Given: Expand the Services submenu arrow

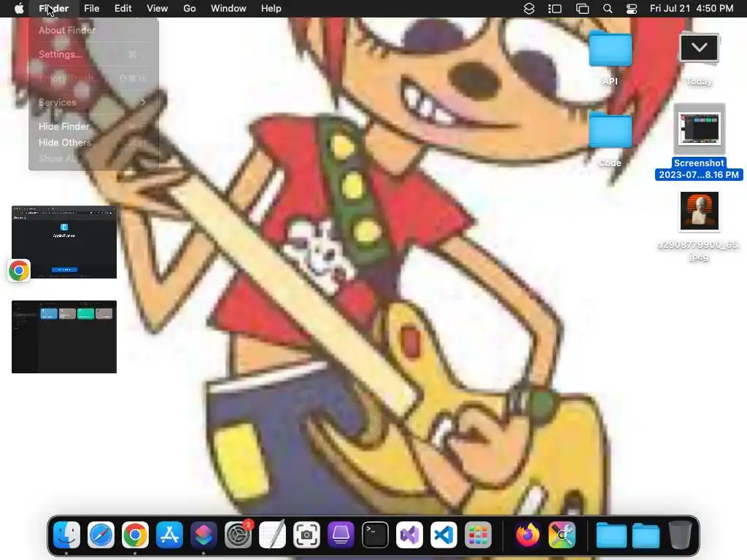Looking at the screenshot, I should (143, 102).
